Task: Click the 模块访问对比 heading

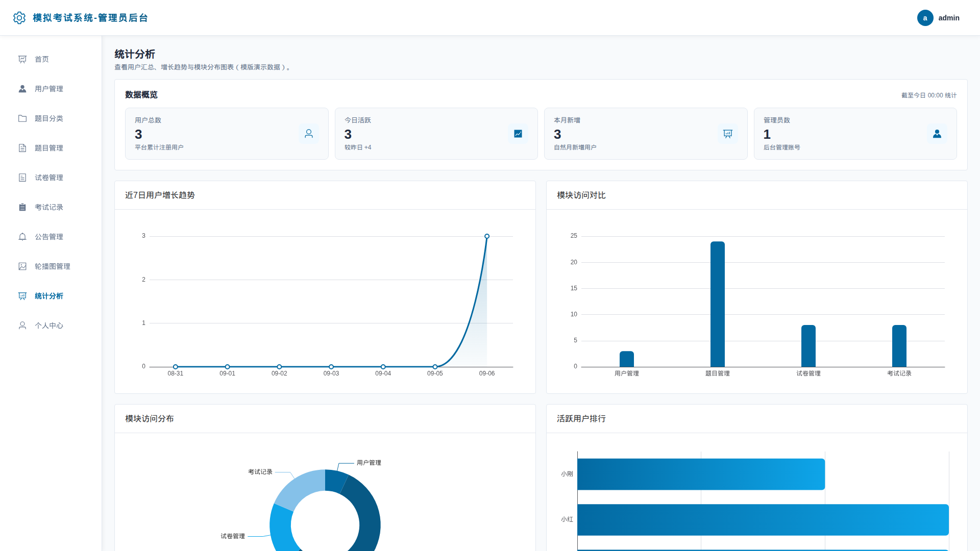Action: click(581, 195)
